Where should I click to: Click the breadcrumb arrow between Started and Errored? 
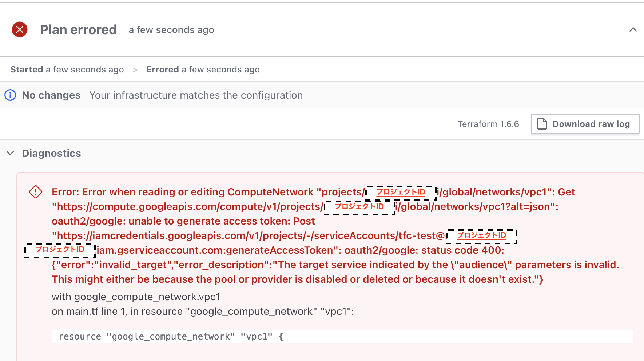pyautogui.click(x=135, y=70)
